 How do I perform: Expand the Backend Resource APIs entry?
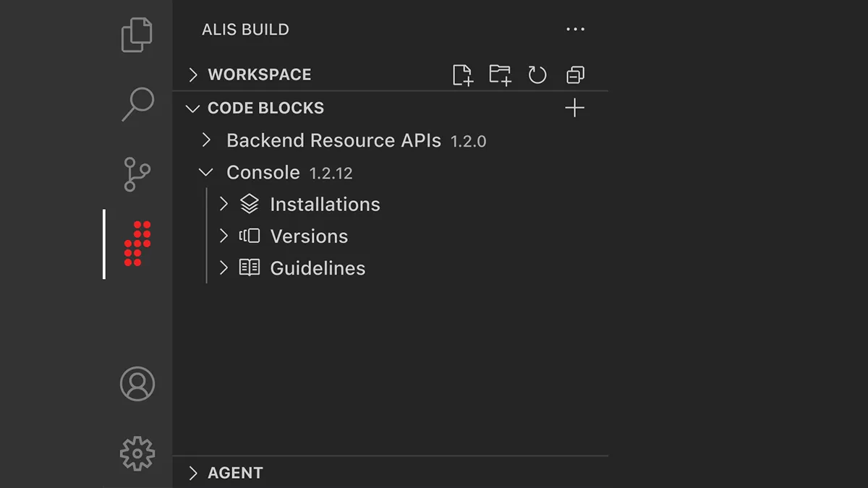206,140
